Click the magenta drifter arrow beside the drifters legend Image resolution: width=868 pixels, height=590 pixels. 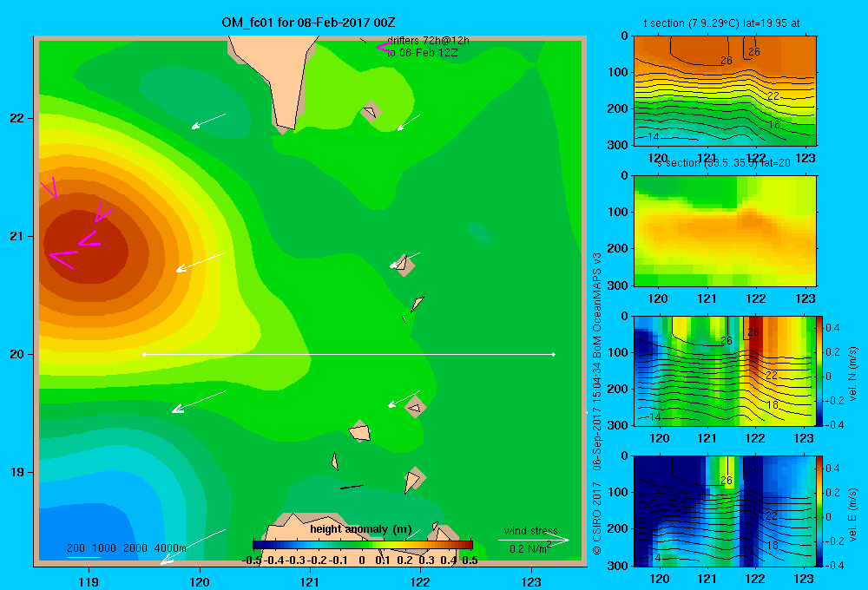click(x=384, y=47)
